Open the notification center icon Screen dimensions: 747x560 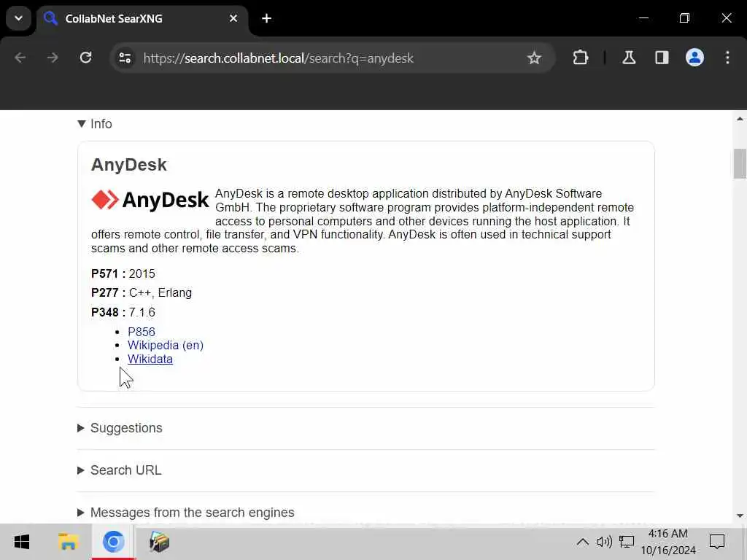(717, 542)
